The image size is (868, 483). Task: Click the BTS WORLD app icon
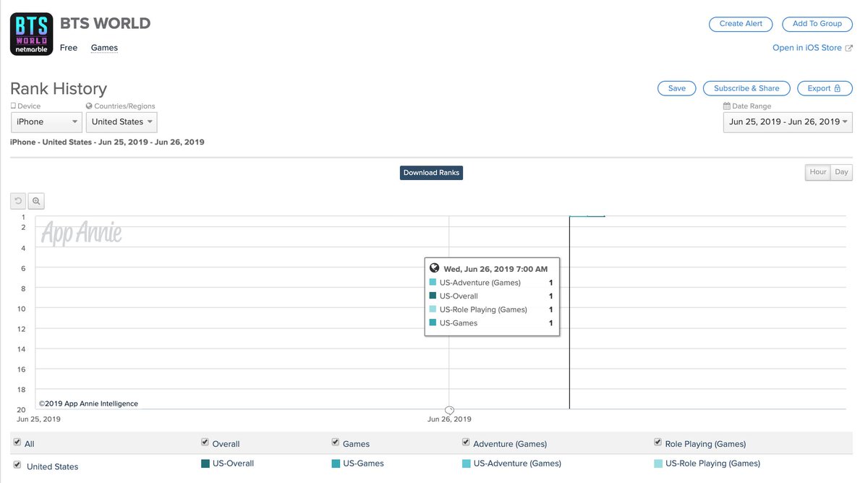pyautogui.click(x=31, y=35)
